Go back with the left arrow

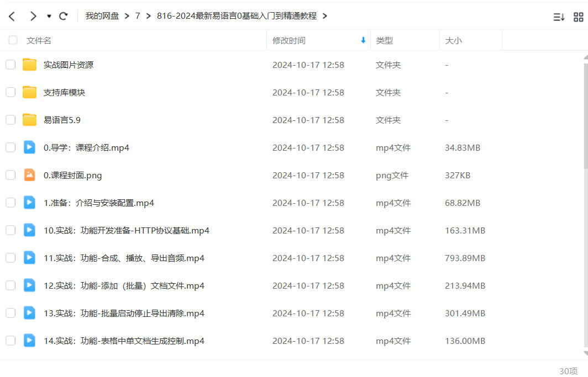[12, 16]
